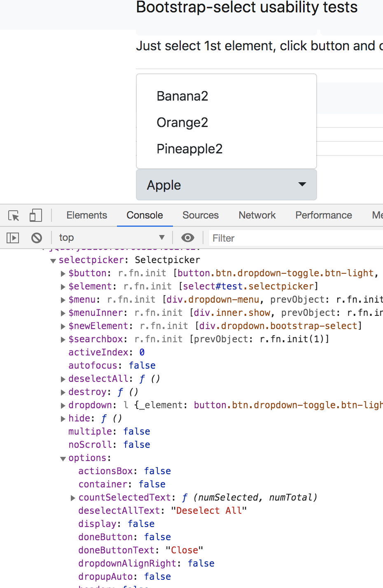Open the Sources panel
Viewport: 383px width, 588px height.
[x=201, y=215]
